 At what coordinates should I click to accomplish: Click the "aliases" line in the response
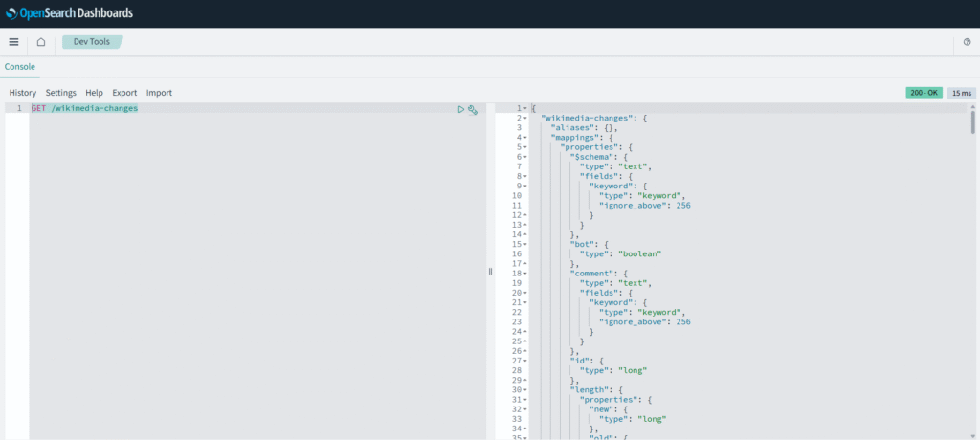[584, 127]
